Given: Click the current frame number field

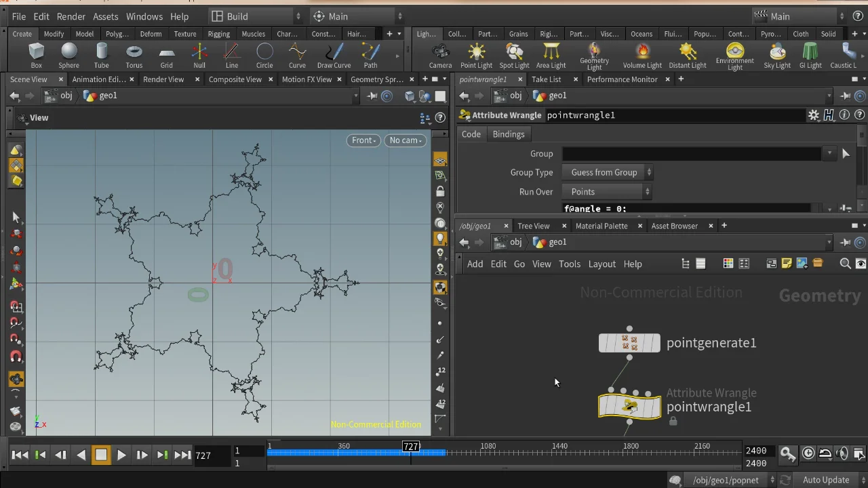Looking at the screenshot, I should point(211,455).
